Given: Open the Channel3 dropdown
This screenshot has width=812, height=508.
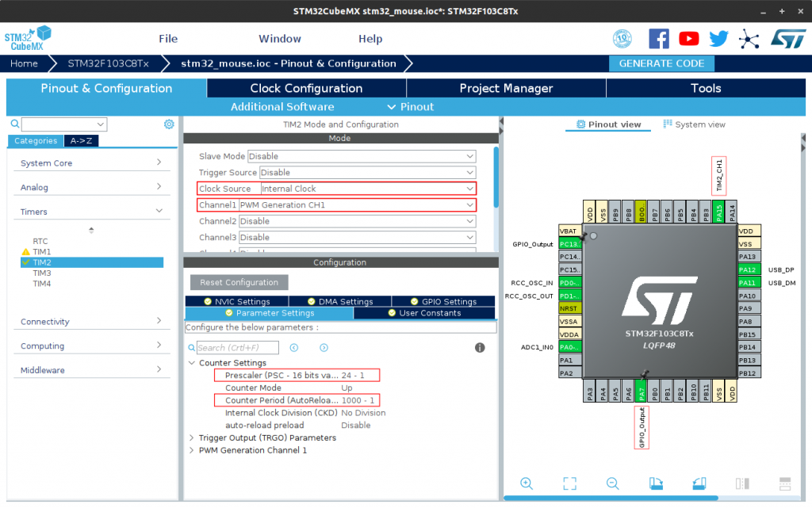Looking at the screenshot, I should (358, 238).
